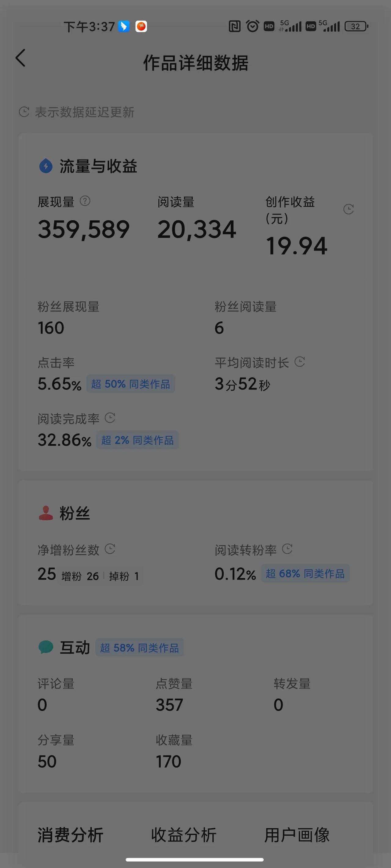The width and height of the screenshot is (391, 868).
Task: Tap the clock icon next to 阅读完成率
Action: (x=110, y=418)
